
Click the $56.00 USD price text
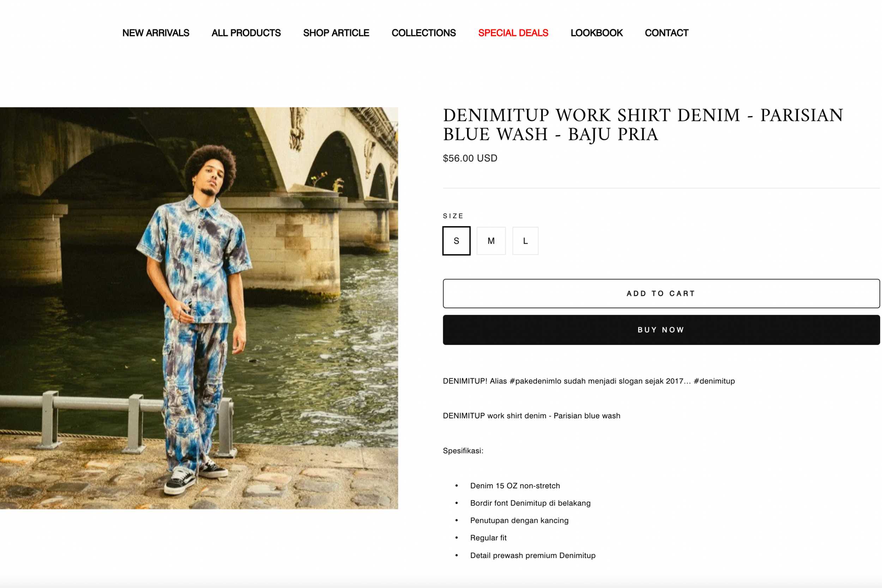[x=470, y=158]
